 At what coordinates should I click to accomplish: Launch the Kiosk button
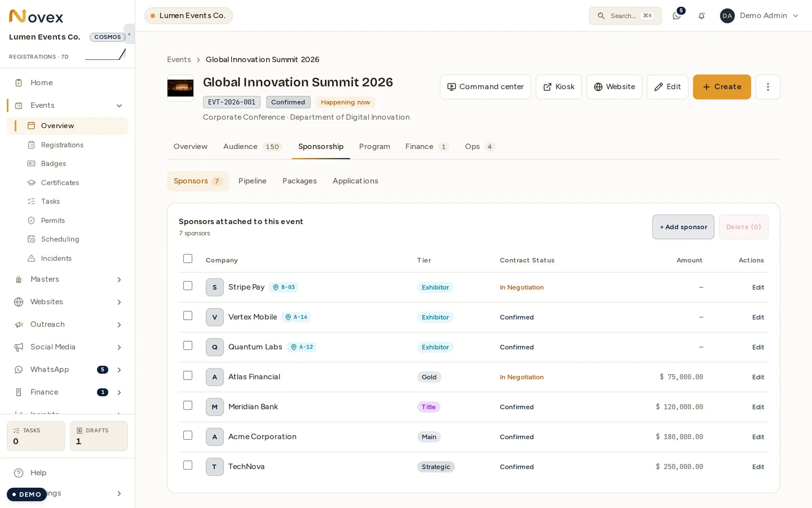pyautogui.click(x=559, y=87)
